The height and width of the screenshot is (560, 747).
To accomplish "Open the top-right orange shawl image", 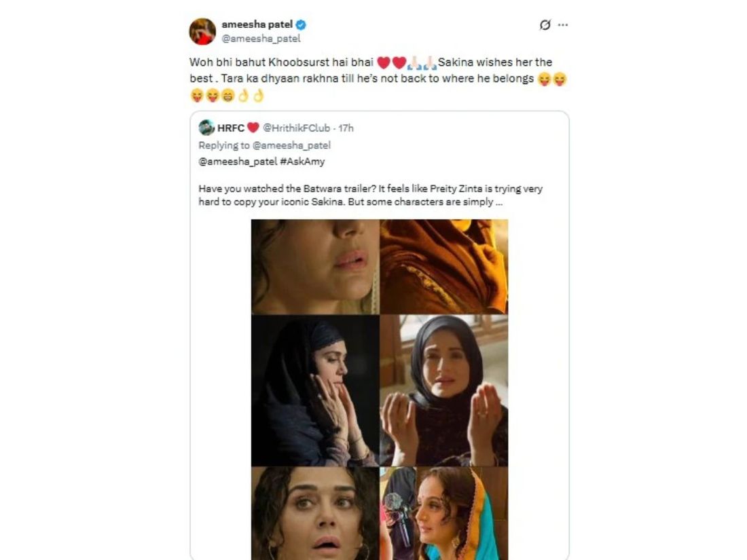I will 444,267.
